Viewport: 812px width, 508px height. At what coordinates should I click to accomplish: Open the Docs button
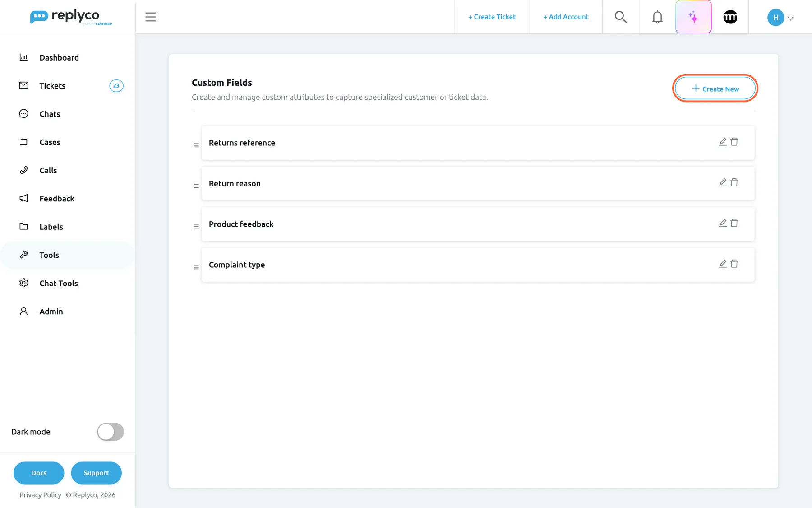39,473
